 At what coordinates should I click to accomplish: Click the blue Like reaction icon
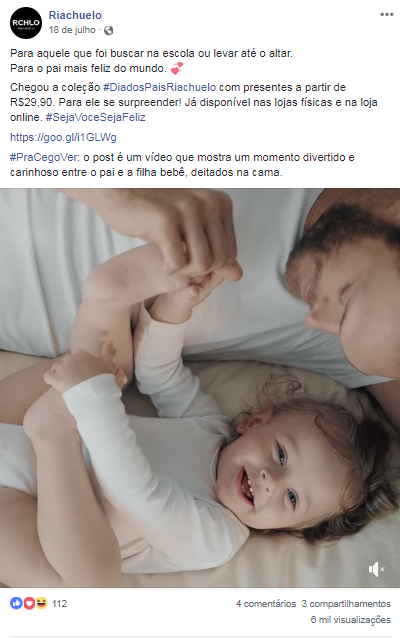[16, 603]
